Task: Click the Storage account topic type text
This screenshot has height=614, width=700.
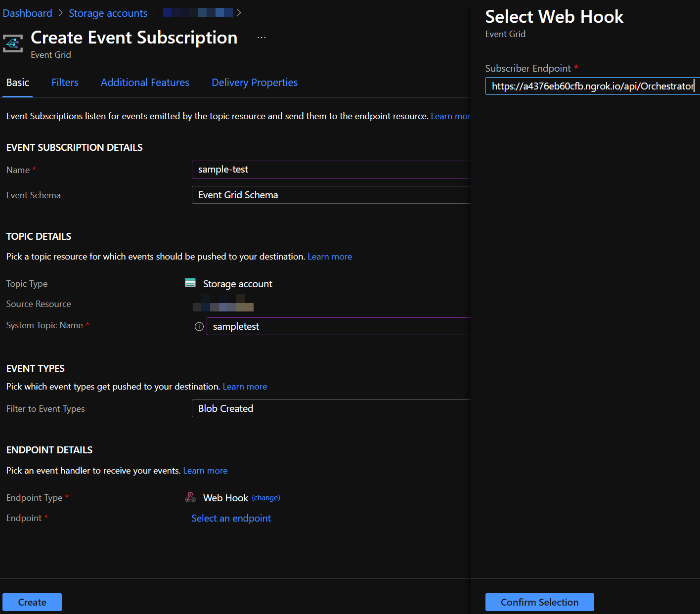Action: [x=238, y=284]
